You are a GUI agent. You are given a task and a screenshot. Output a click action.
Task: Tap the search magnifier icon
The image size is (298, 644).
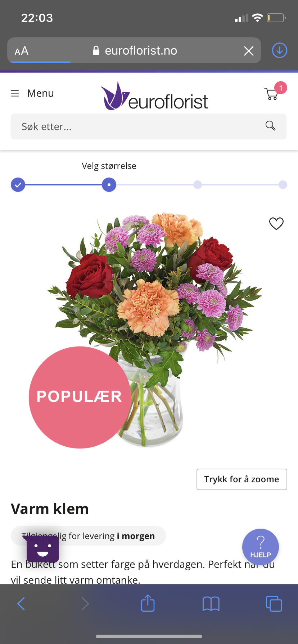point(270,125)
